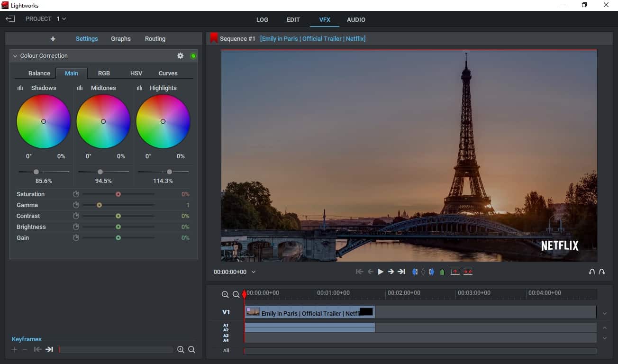
Task: Jump to the next keyframe
Action: (49, 349)
